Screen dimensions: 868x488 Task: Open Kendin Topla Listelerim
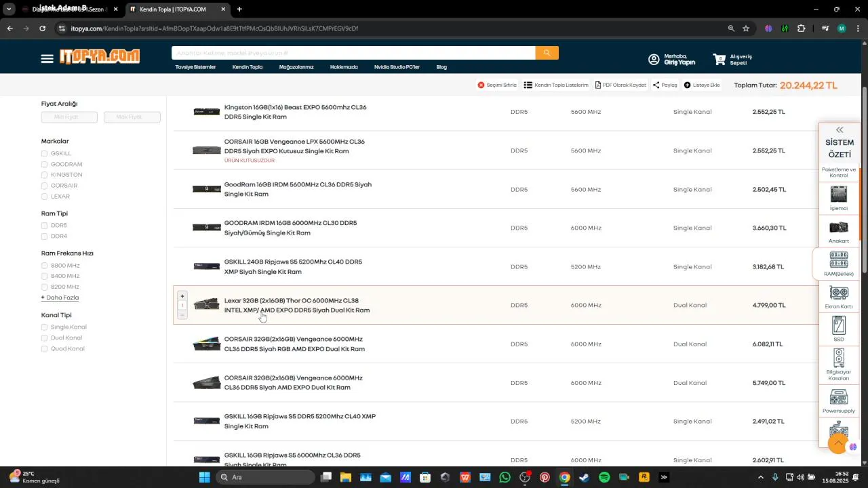556,85
